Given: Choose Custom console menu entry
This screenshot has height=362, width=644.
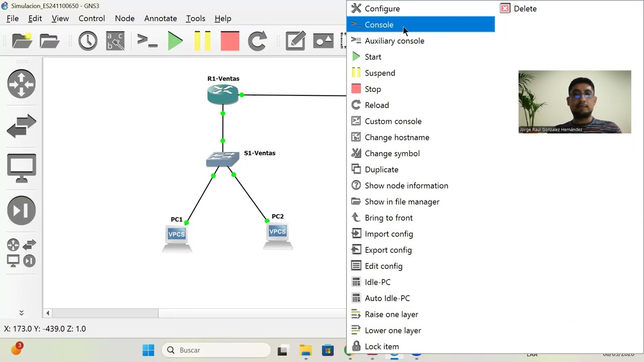Looking at the screenshot, I should (x=421, y=121).
